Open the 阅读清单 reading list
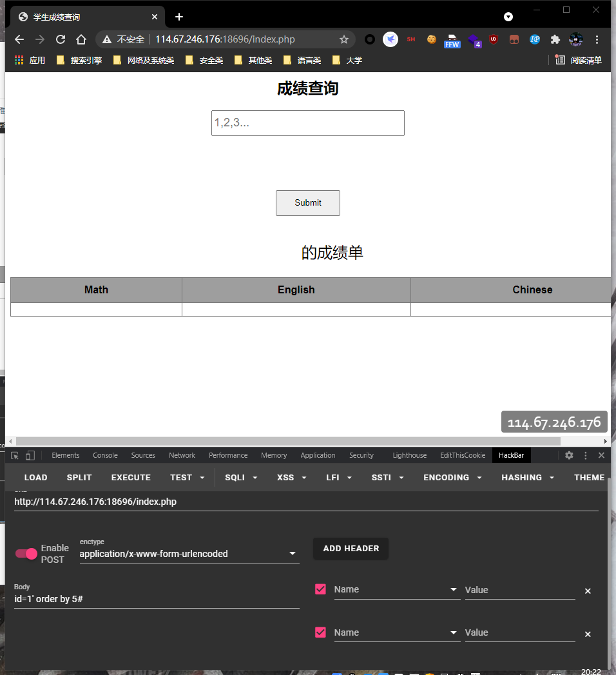This screenshot has width=616, height=675. tap(578, 60)
